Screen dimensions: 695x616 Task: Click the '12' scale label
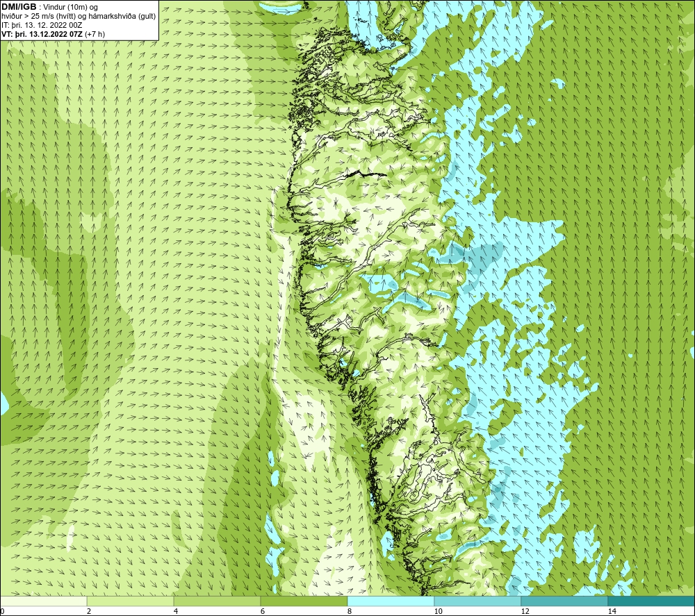[525, 611]
